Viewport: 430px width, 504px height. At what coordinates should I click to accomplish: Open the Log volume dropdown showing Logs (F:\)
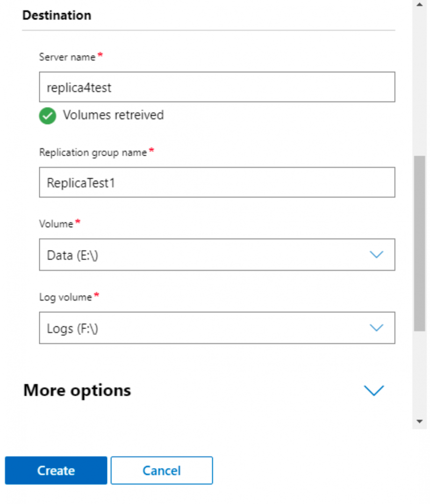pos(216,328)
